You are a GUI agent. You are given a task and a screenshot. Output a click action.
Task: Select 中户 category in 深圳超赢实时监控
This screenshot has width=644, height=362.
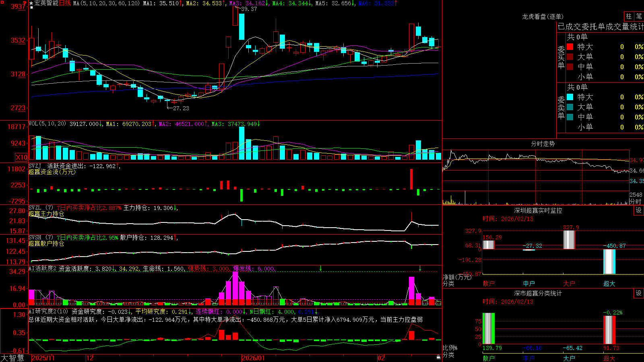(529, 284)
